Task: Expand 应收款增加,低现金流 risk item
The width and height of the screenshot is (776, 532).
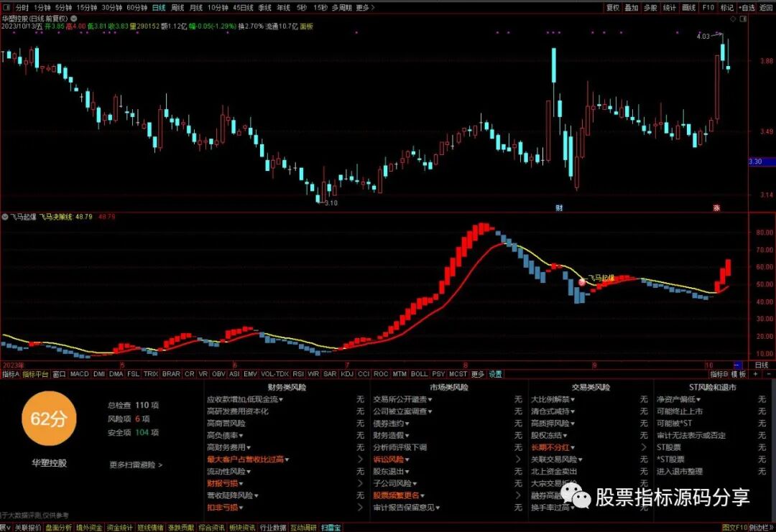Action: tap(245, 399)
